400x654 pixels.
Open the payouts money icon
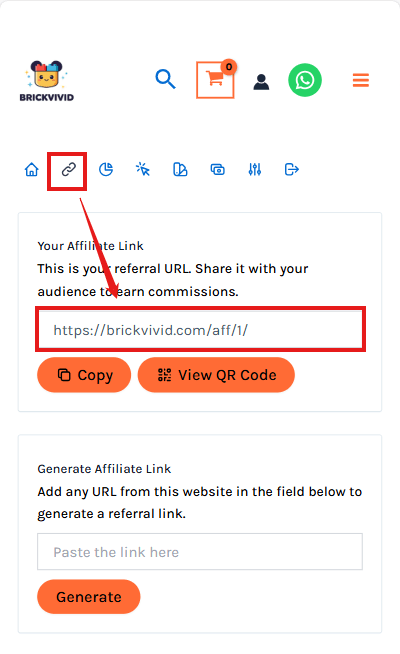click(218, 170)
